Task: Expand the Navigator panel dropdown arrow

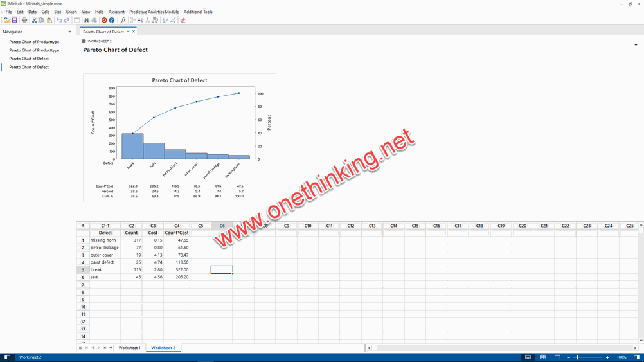Action: pos(70,32)
